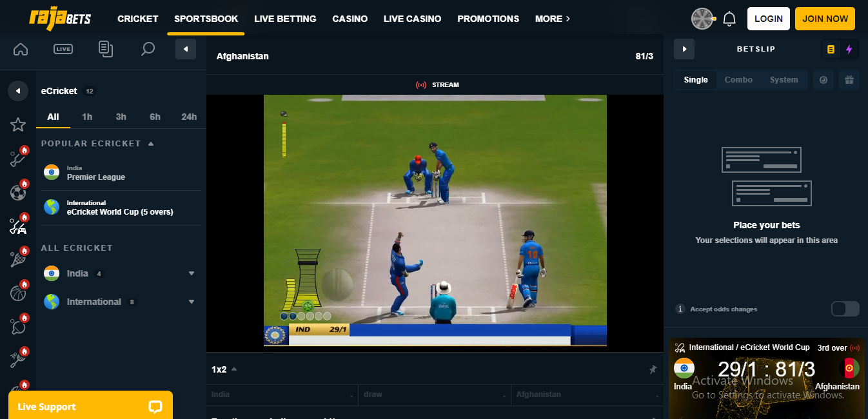Click the JOIN NOW button
The height and width of the screenshot is (419, 868).
point(825,19)
